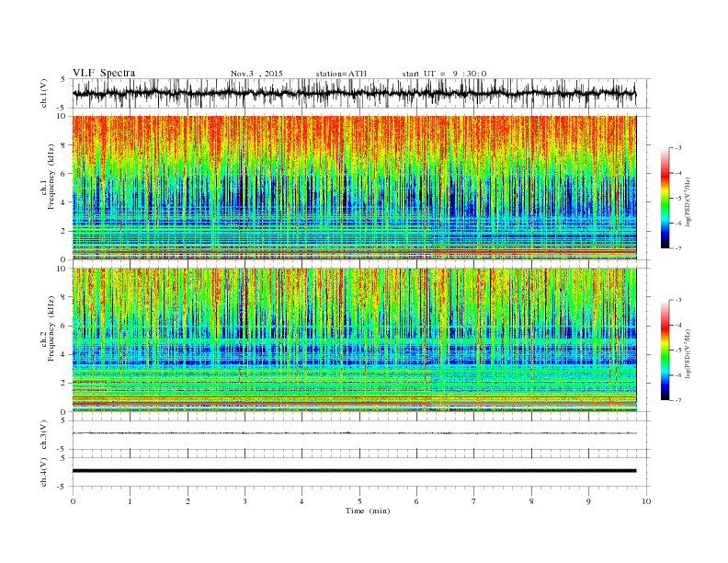Screen dimensions: 728x563
Task: Click the lower PSD color scale bar
Action: [665, 350]
